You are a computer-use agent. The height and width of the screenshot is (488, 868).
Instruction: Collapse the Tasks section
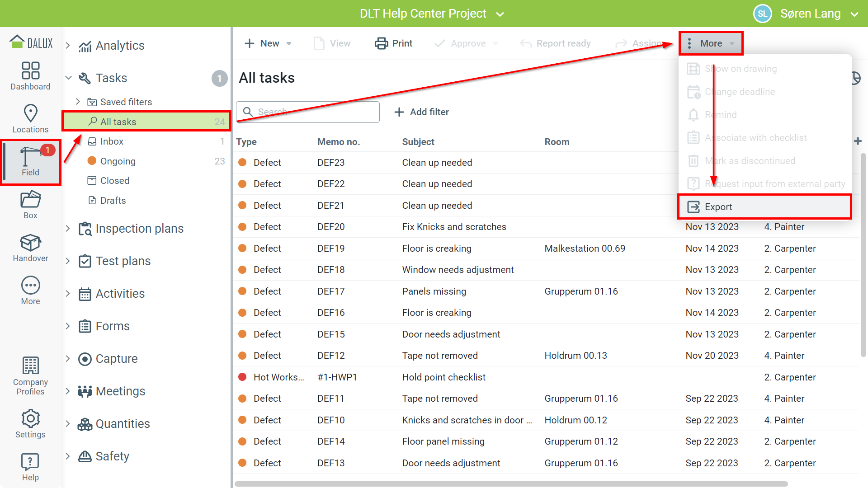tap(68, 78)
